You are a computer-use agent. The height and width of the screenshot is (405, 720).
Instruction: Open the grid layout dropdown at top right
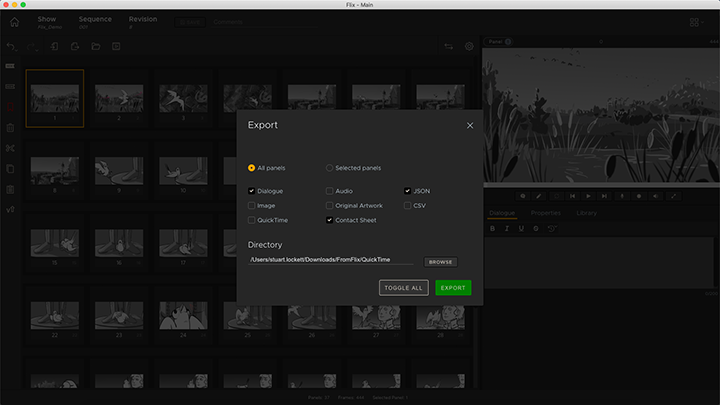(x=697, y=22)
